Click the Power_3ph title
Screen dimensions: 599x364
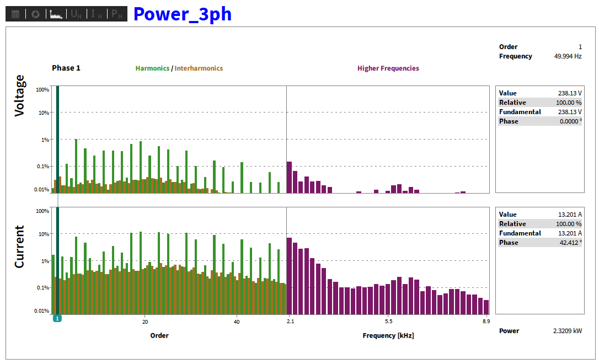click(183, 14)
